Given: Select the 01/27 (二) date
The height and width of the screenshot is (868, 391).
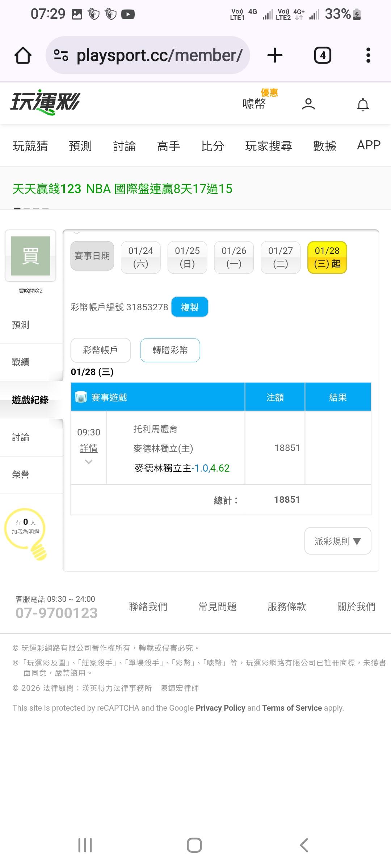Looking at the screenshot, I should point(281,257).
